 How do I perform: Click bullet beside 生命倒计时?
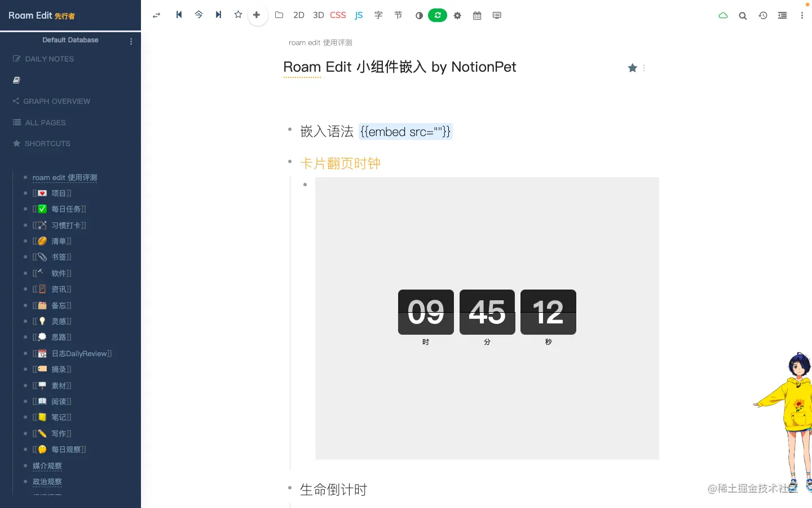click(290, 488)
